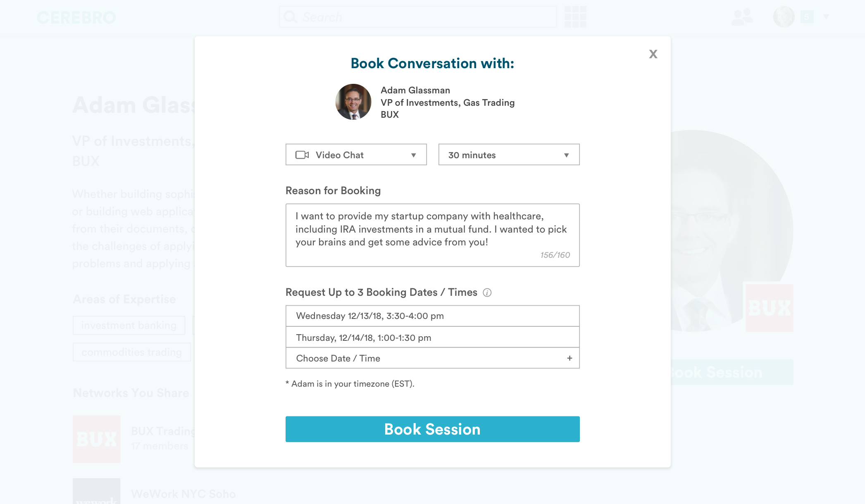This screenshot has height=504, width=865.
Task: Click the people contacts icon
Action: coord(742,17)
